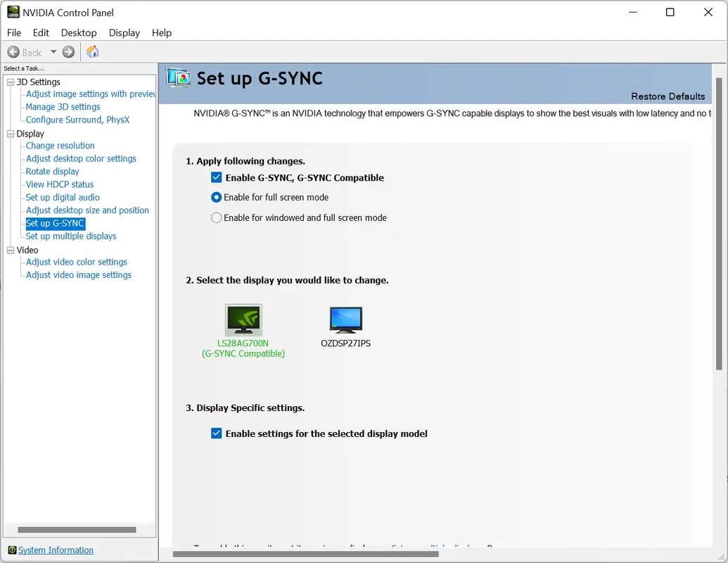The width and height of the screenshot is (728, 563).
Task: Click the Set up G-SYNC header monitor icon
Action: [x=178, y=80]
